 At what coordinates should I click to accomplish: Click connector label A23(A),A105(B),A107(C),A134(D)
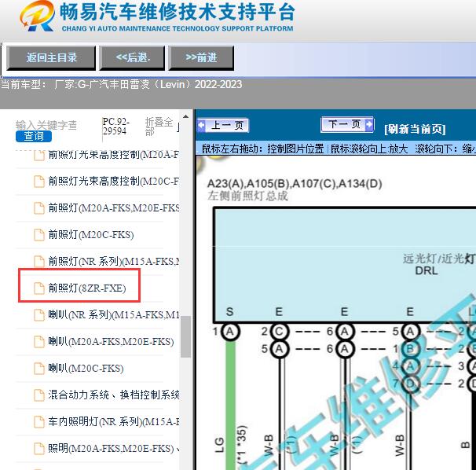coord(295,183)
